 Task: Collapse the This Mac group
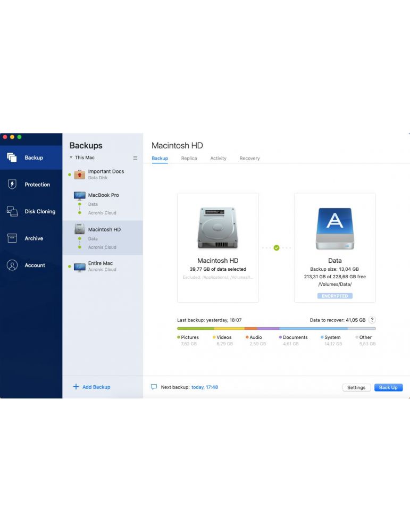pyautogui.click(x=71, y=157)
